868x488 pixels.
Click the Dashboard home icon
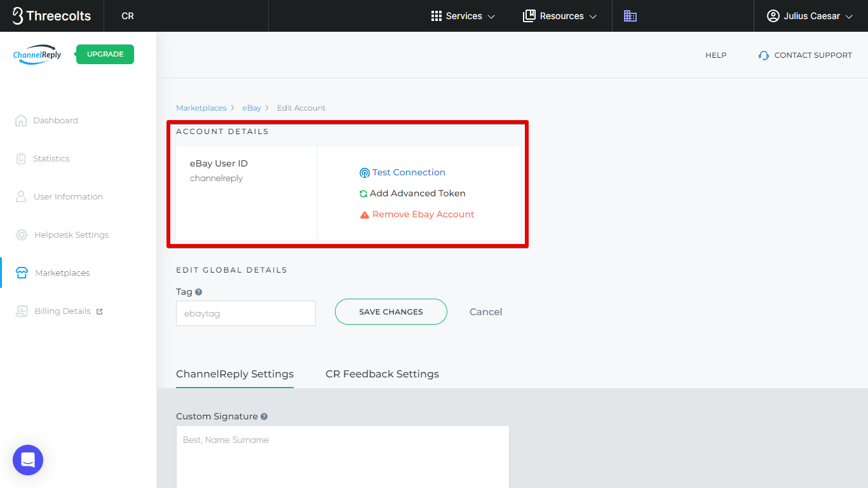(21, 120)
